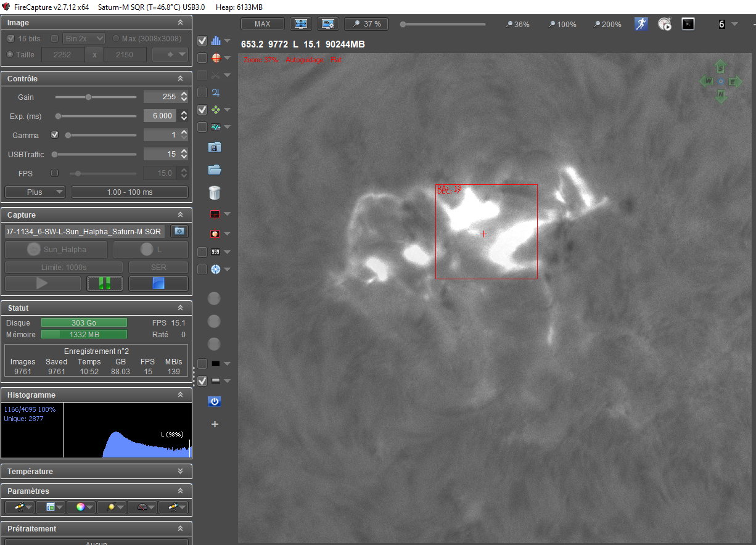This screenshot has height=545, width=756.
Task: Expand the Température panel
Action: [180, 472]
